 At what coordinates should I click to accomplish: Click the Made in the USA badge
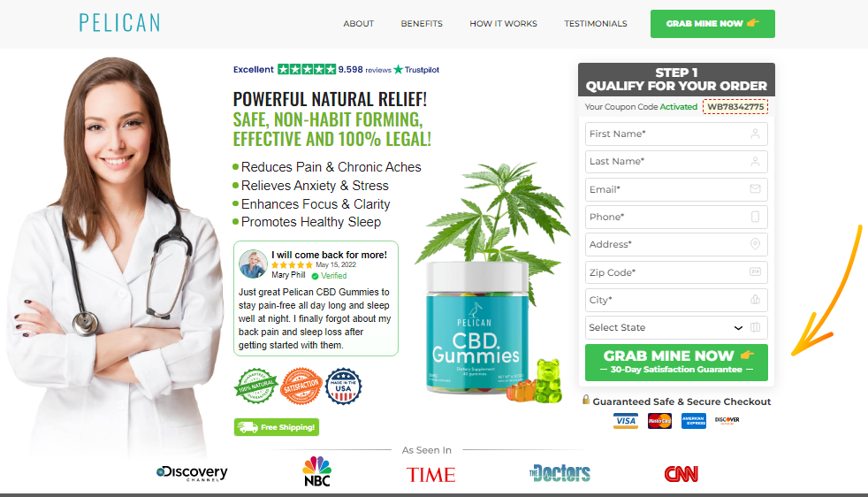(343, 386)
